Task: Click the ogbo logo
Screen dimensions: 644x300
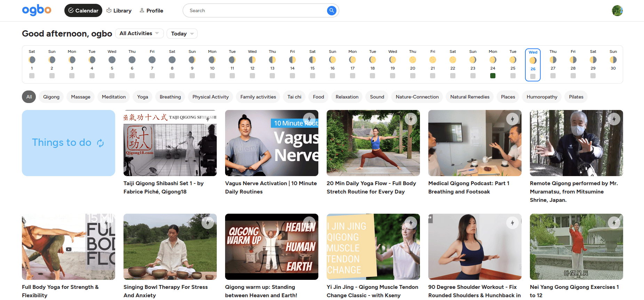Action: click(37, 10)
